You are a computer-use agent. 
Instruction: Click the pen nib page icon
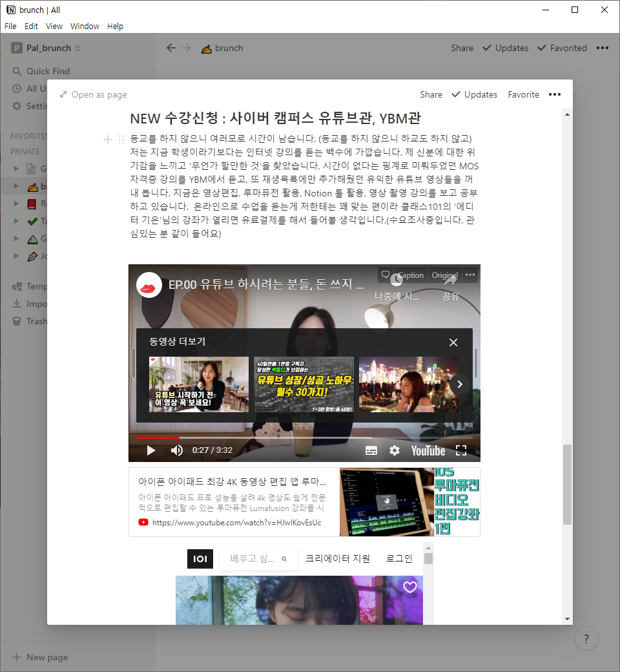(x=32, y=257)
